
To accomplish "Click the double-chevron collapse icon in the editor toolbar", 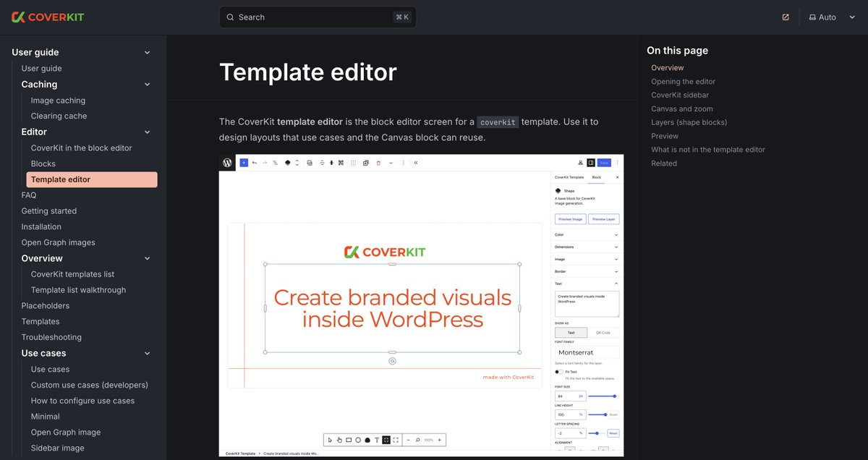I will coord(416,163).
